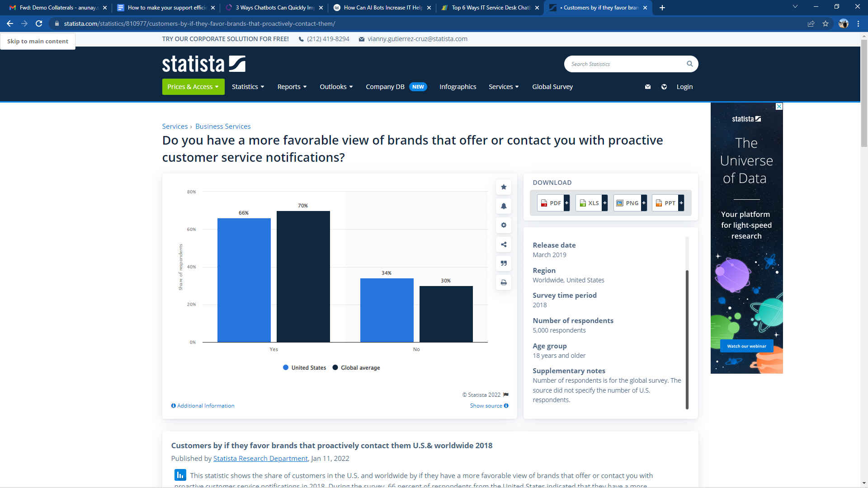
Task: Open the mail envelope icon in navigation bar
Action: tap(648, 87)
